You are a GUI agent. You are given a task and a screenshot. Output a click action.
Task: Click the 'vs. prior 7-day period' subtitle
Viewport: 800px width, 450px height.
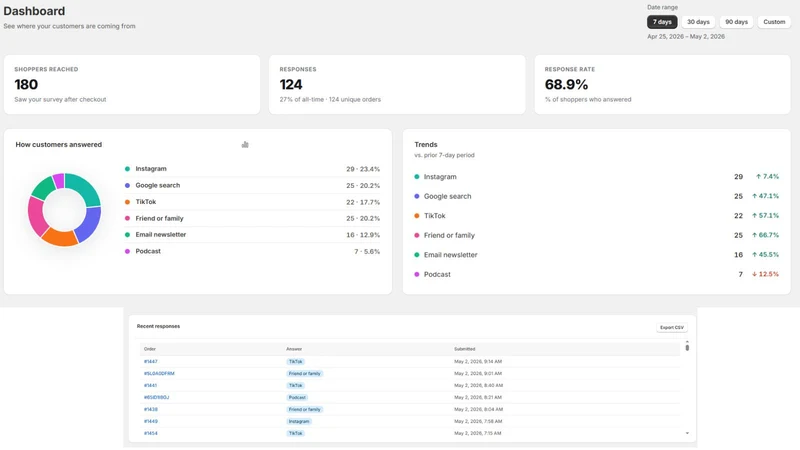click(444, 155)
